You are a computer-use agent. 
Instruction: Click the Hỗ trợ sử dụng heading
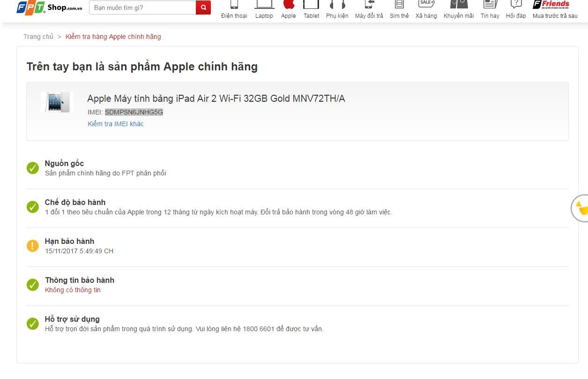[x=72, y=319]
